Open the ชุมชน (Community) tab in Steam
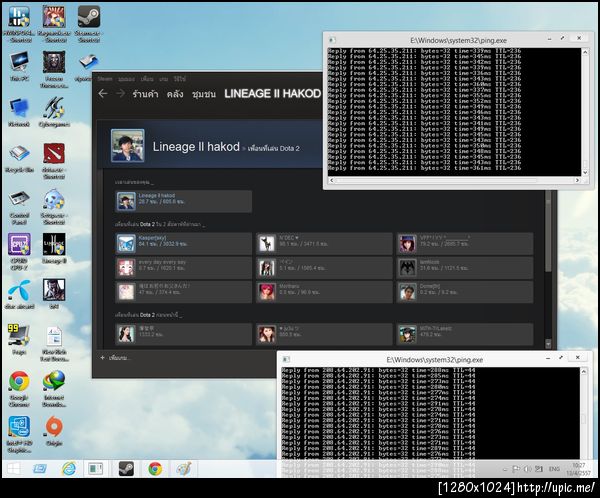This screenshot has width=600, height=498. [x=204, y=94]
